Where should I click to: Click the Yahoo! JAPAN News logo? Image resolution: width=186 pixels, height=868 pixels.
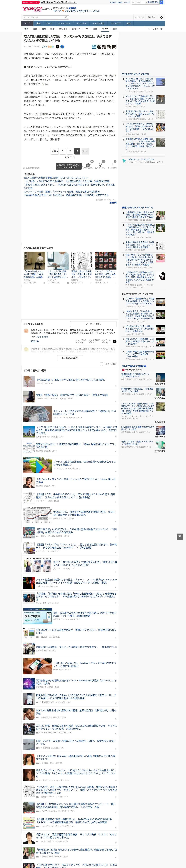click(x=37, y=9)
